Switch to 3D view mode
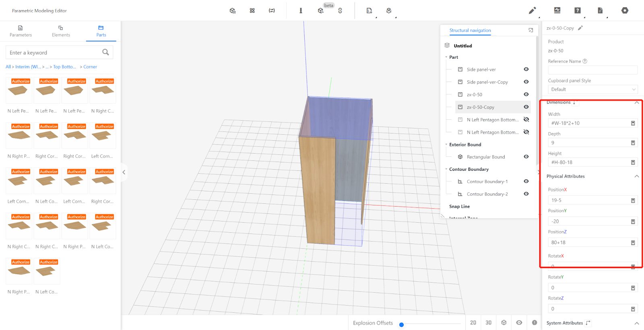The image size is (644, 330). coord(488,323)
